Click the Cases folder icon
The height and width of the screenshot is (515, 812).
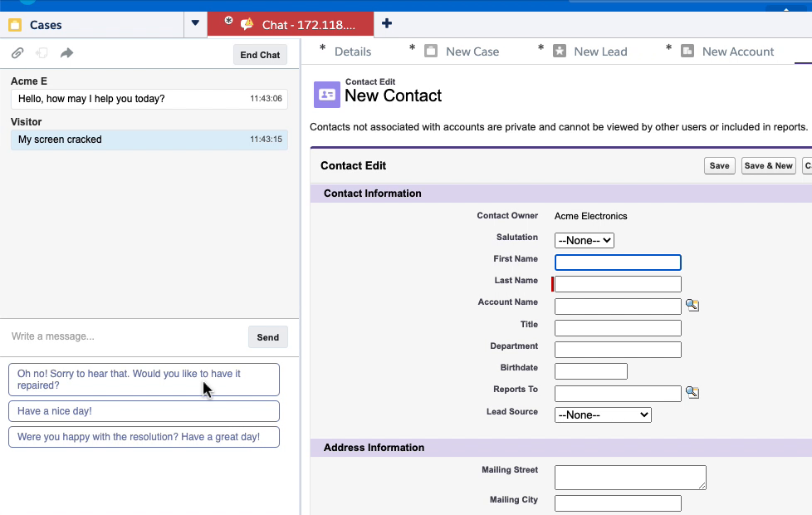[x=15, y=25]
